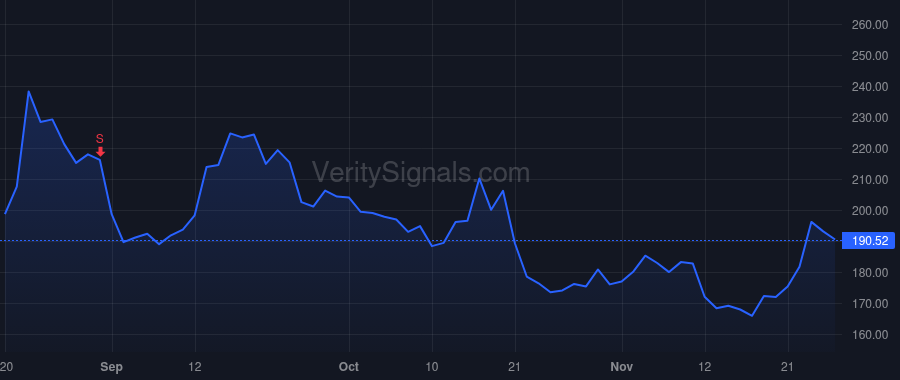Click the 200.00 price axis label
This screenshot has height=380, width=900.
pos(870,211)
